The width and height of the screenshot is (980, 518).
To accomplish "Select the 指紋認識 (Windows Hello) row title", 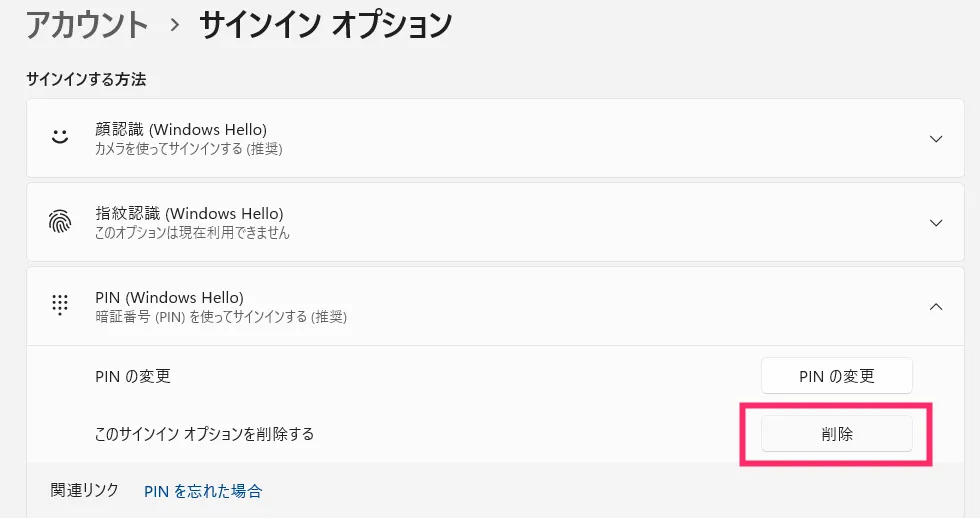I will [x=189, y=213].
